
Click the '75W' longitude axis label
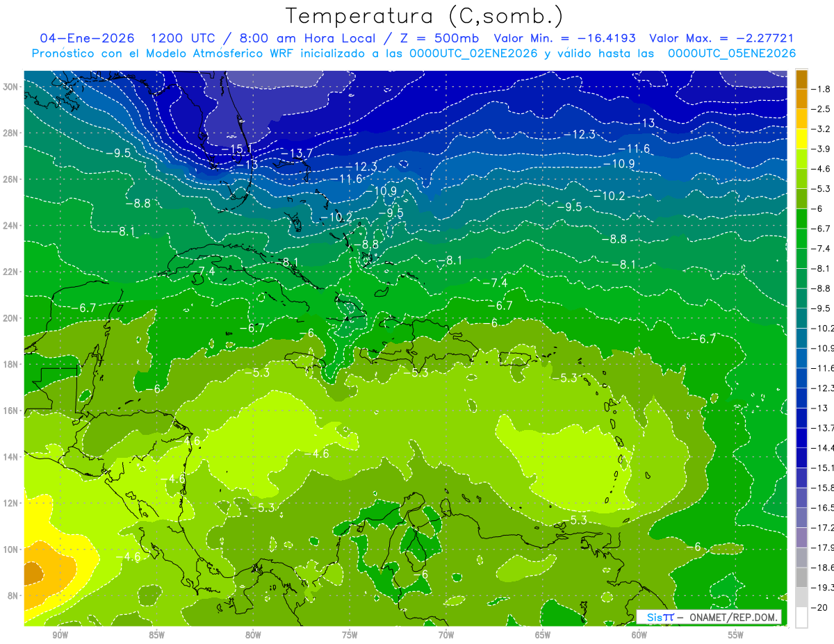click(350, 635)
